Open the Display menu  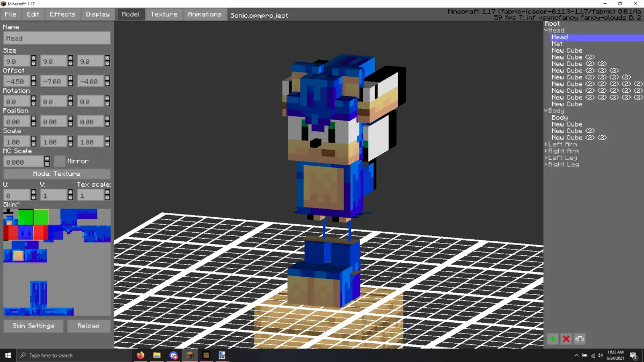tap(98, 14)
